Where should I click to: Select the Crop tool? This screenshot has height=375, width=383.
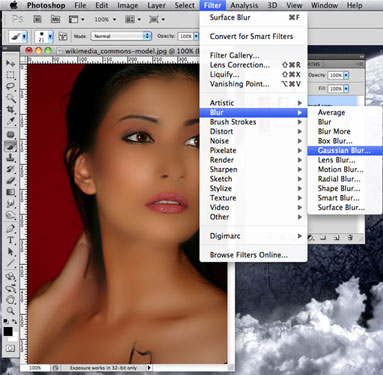point(11,110)
